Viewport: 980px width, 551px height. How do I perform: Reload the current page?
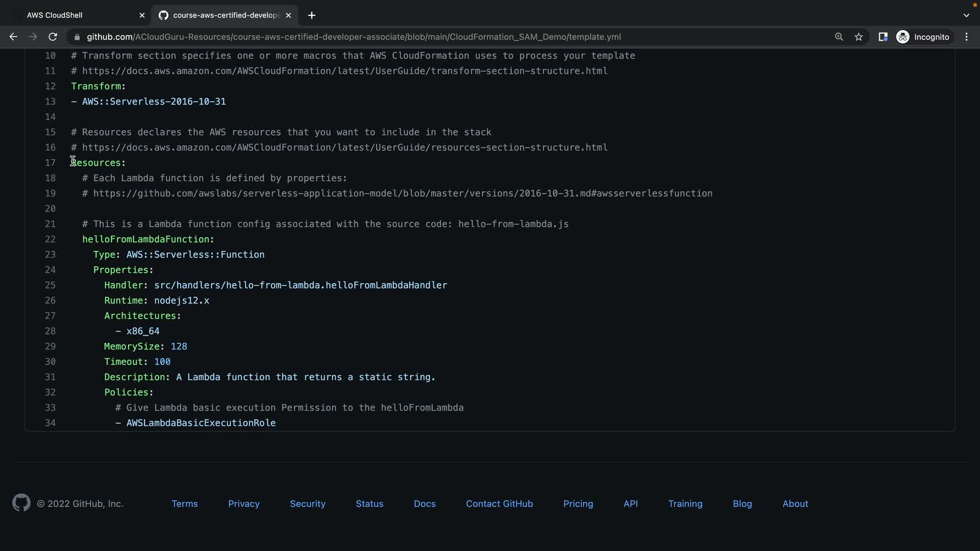coord(53,37)
